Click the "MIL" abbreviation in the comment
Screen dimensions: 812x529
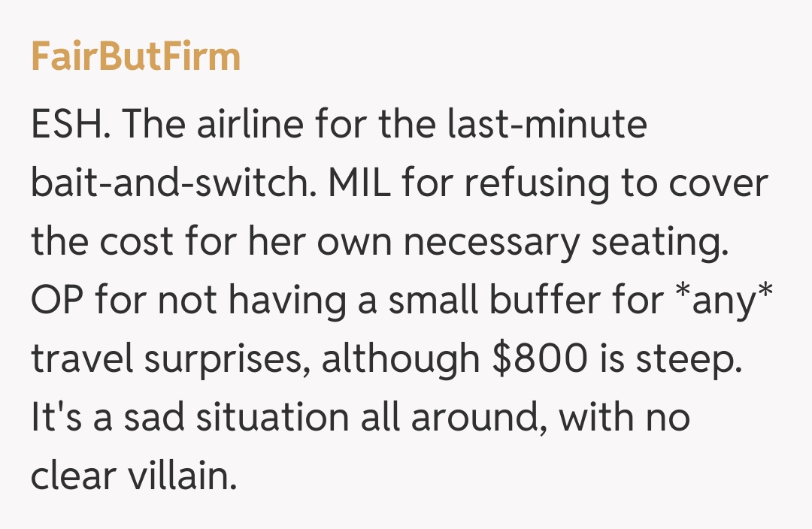click(359, 183)
